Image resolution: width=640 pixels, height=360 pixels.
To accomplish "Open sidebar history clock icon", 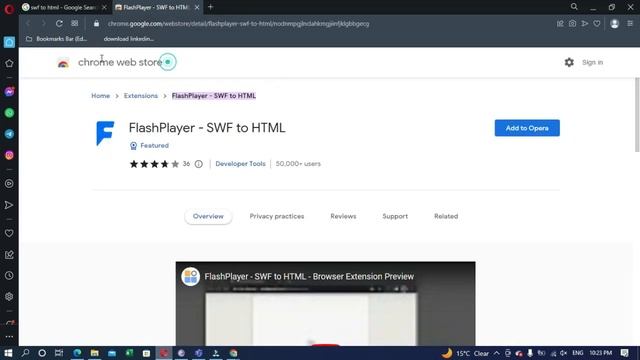I will 9,276.
